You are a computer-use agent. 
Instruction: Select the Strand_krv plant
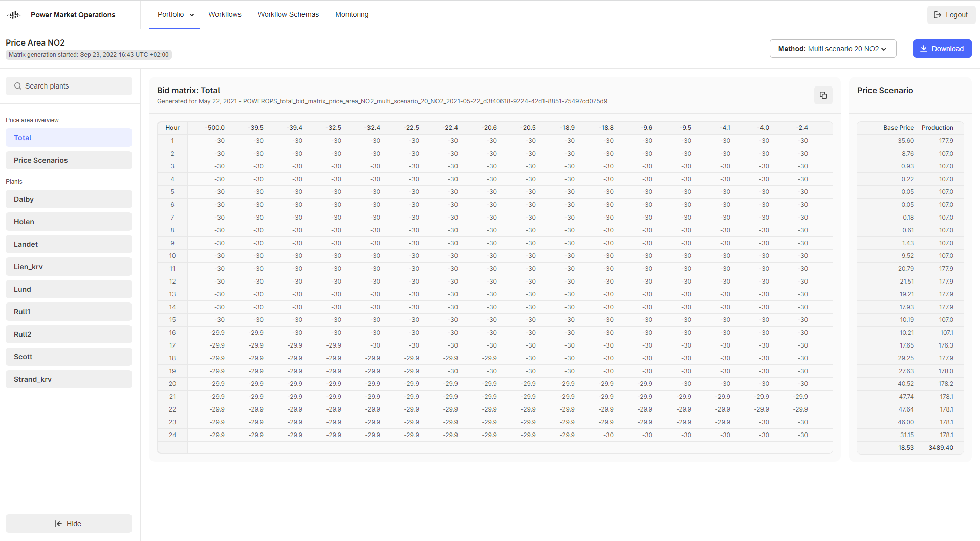[x=69, y=379]
